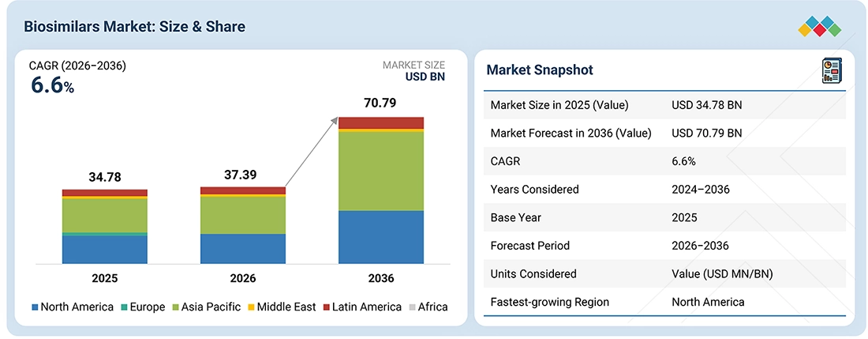Click the Latin America legend label
This screenshot has height=339, width=868.
(367, 307)
